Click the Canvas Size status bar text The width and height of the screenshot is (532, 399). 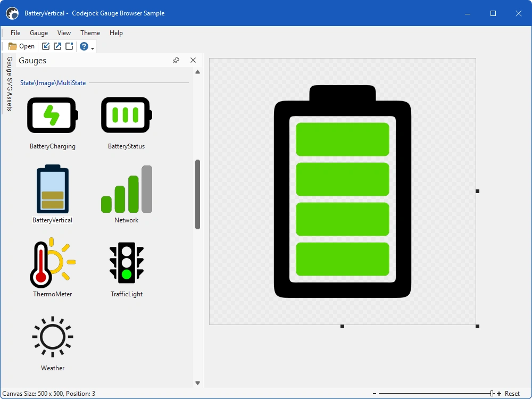(49, 394)
